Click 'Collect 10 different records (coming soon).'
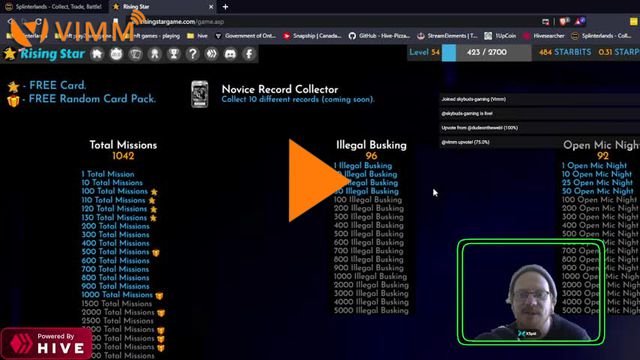Image resolution: width=640 pixels, height=360 pixels. coord(298,100)
